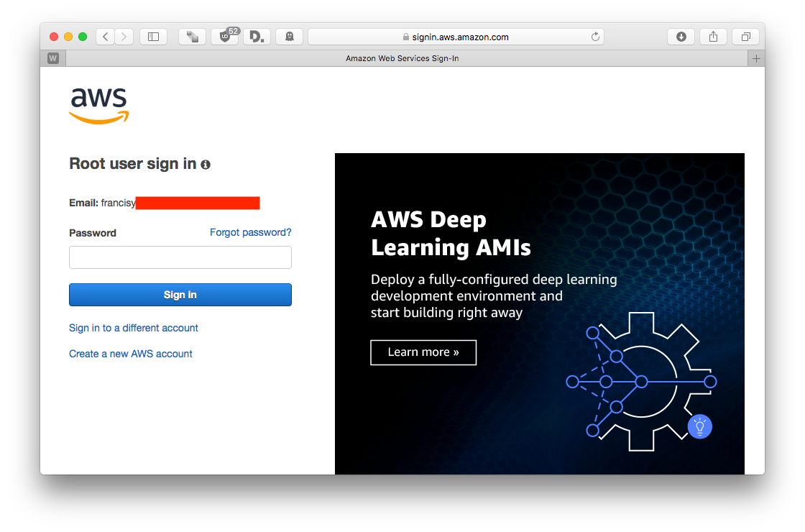The width and height of the screenshot is (805, 532).
Task: Add a new tab with plus button
Action: click(x=756, y=58)
